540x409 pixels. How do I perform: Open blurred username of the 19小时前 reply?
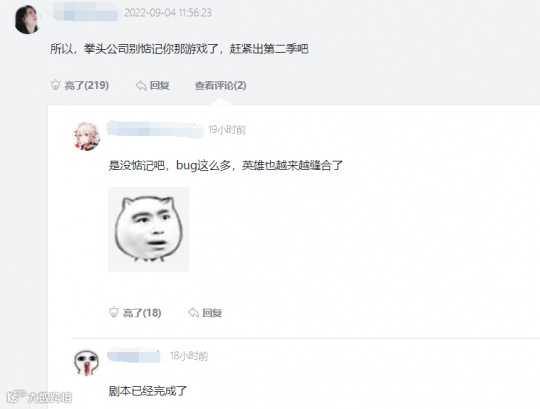pos(155,129)
